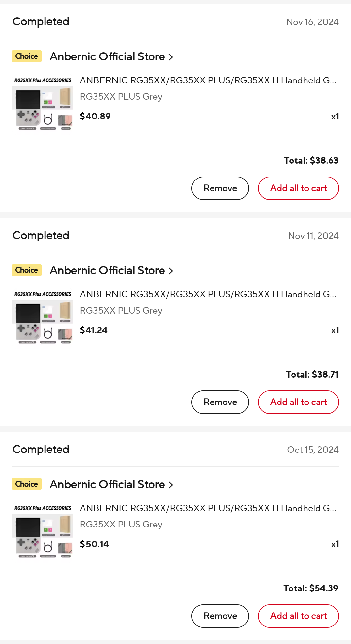Add all to cart for $38.63 order
This screenshot has width=351, height=644.
298,188
